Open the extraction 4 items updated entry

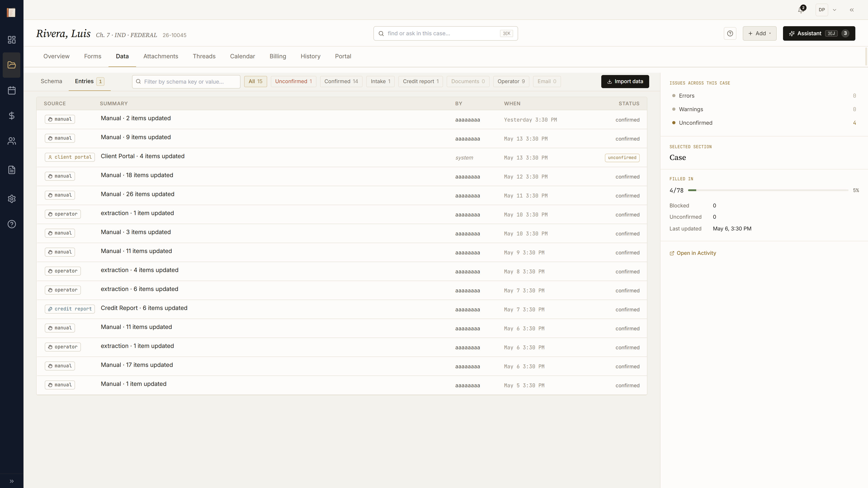click(342, 271)
